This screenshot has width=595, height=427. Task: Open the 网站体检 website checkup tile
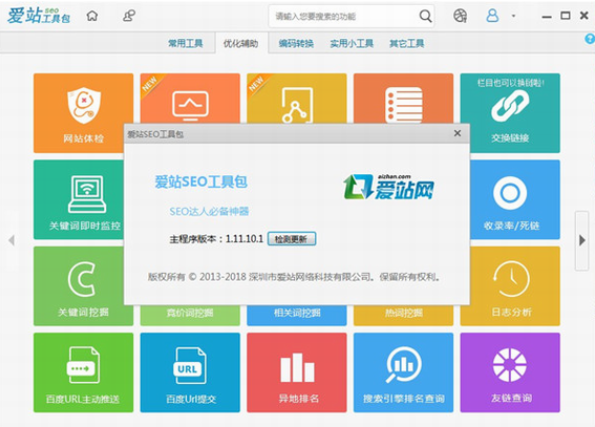coord(83,113)
